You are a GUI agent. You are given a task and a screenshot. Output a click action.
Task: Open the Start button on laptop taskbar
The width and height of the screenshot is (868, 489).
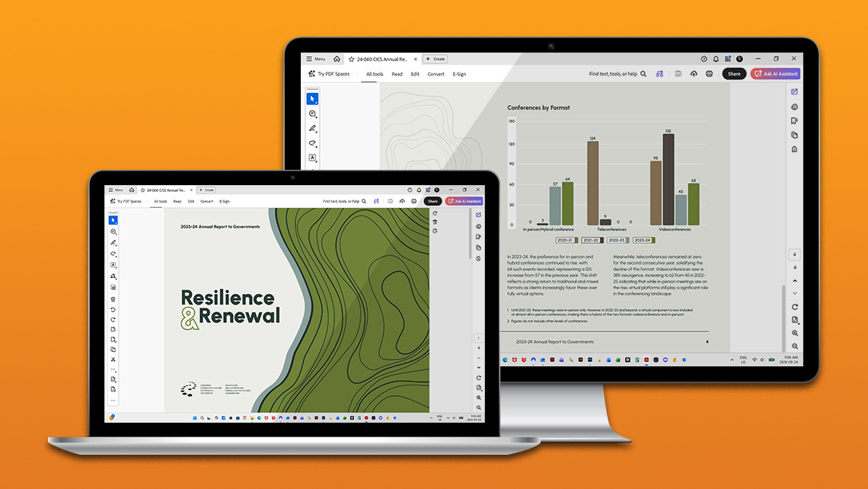[194, 418]
